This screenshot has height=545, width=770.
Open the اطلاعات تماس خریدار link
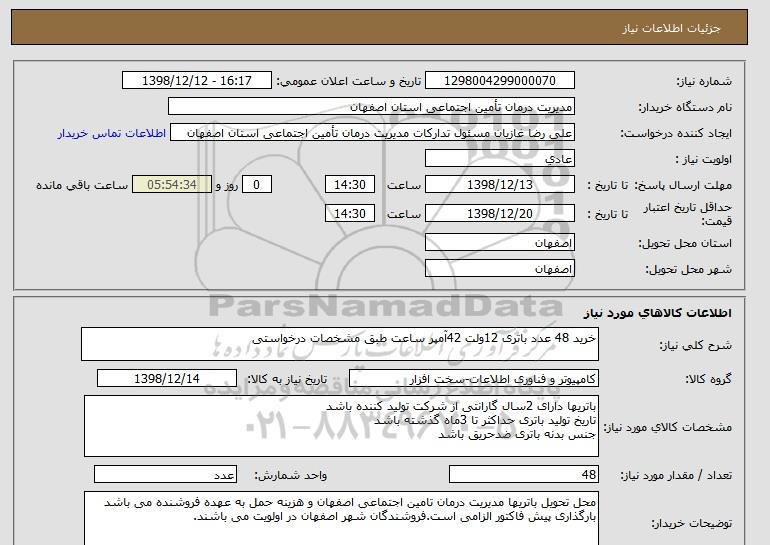pos(111,134)
